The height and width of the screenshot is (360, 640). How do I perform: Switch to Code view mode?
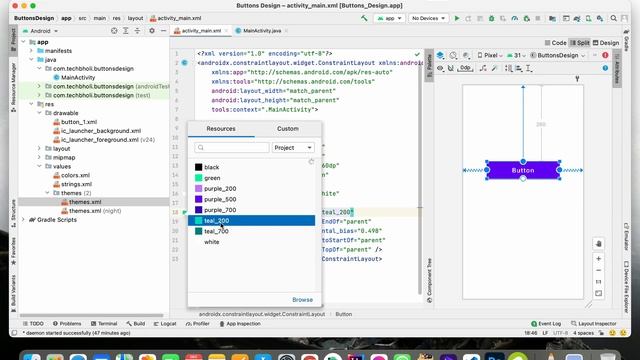(555, 43)
